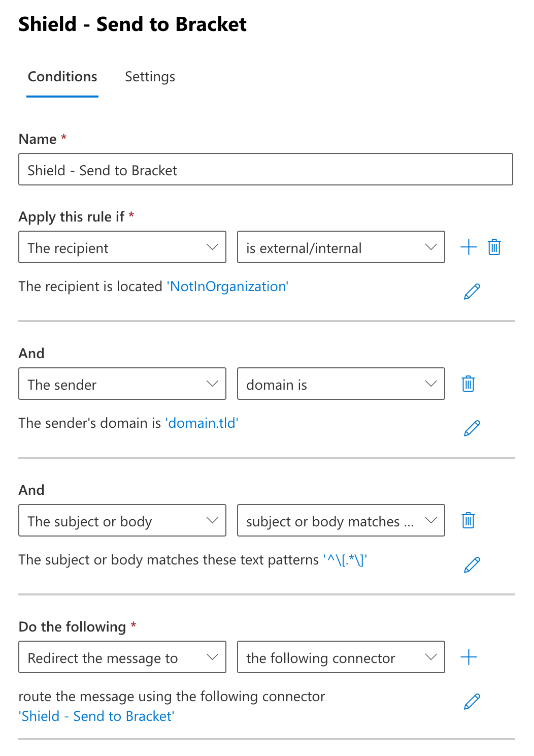534x756 pixels.
Task: Edit the recipient location with the pencil icon
Action: [x=472, y=292]
